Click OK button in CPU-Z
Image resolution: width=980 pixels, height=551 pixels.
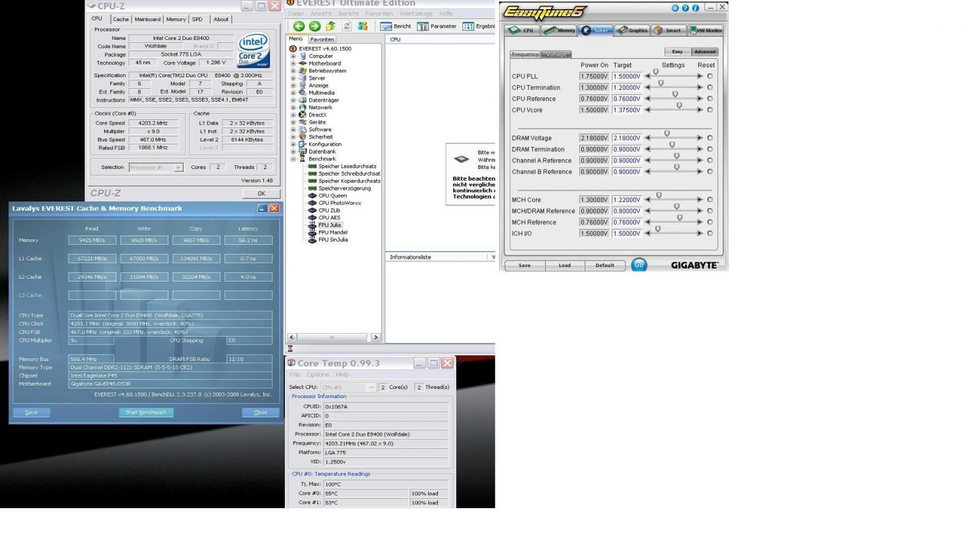tap(262, 193)
